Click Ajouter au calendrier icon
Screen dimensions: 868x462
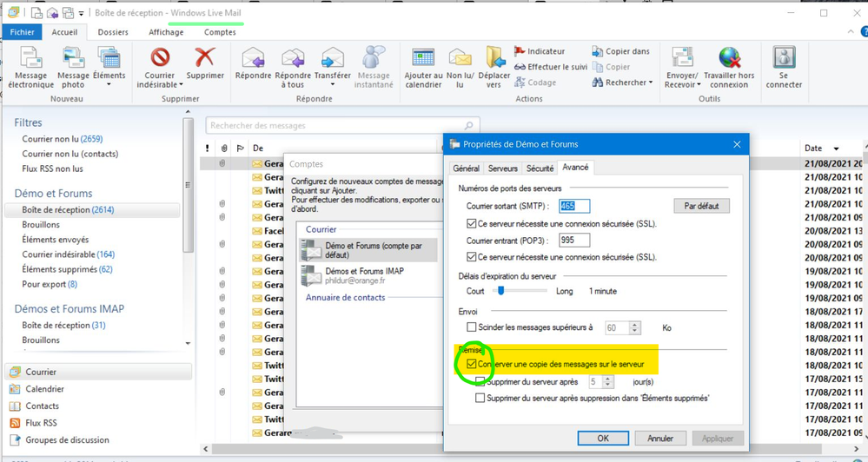point(423,58)
